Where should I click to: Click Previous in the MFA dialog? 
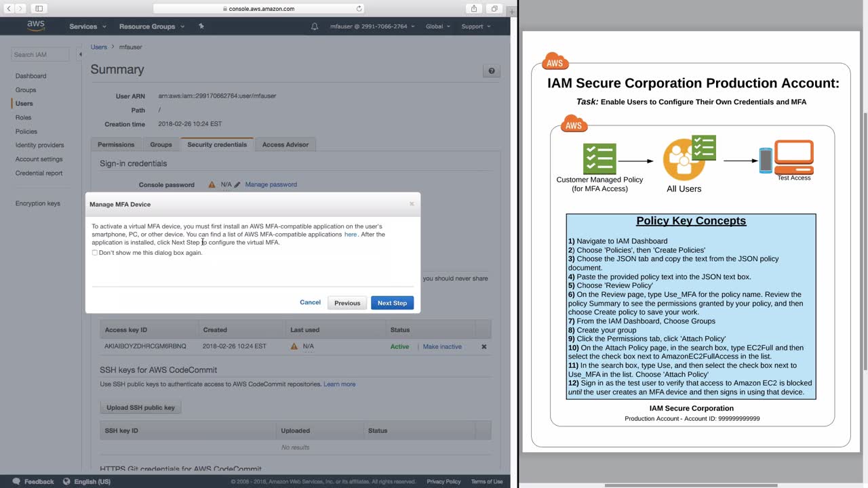(347, 303)
